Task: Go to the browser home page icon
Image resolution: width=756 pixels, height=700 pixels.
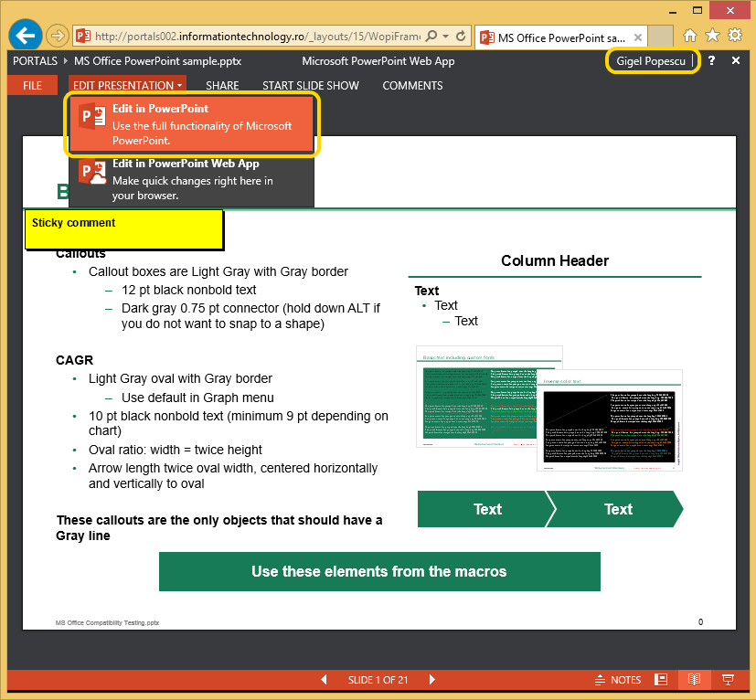Action: tap(690, 36)
